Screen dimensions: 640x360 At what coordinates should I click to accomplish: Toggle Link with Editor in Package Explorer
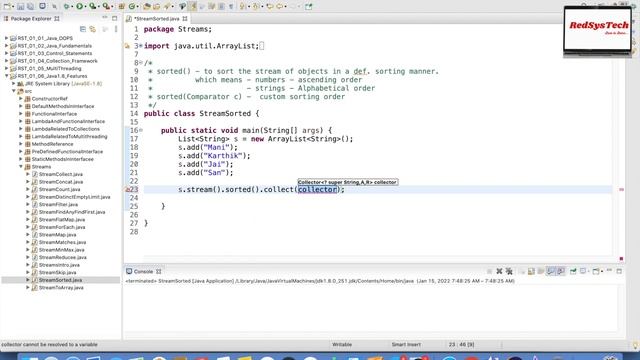pos(93,29)
